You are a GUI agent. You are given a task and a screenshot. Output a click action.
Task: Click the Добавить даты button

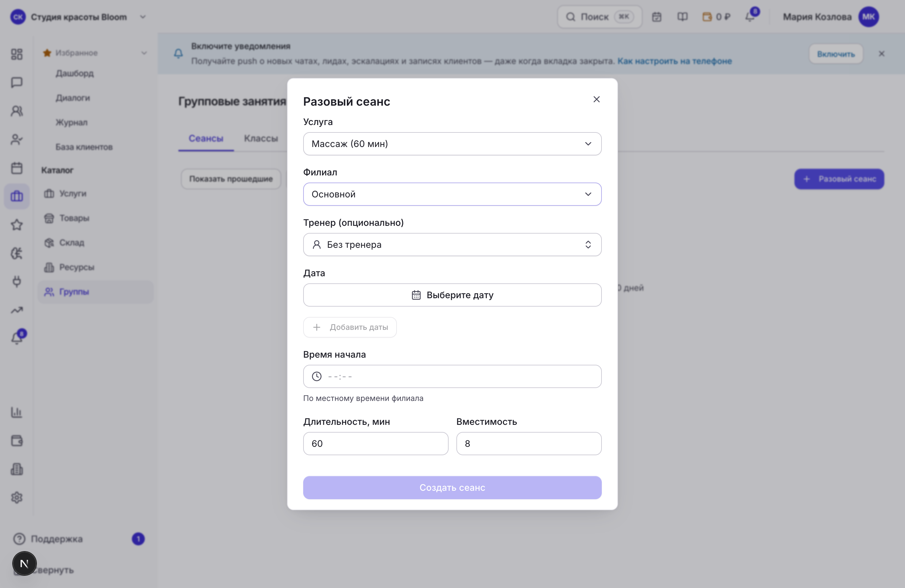click(x=350, y=327)
